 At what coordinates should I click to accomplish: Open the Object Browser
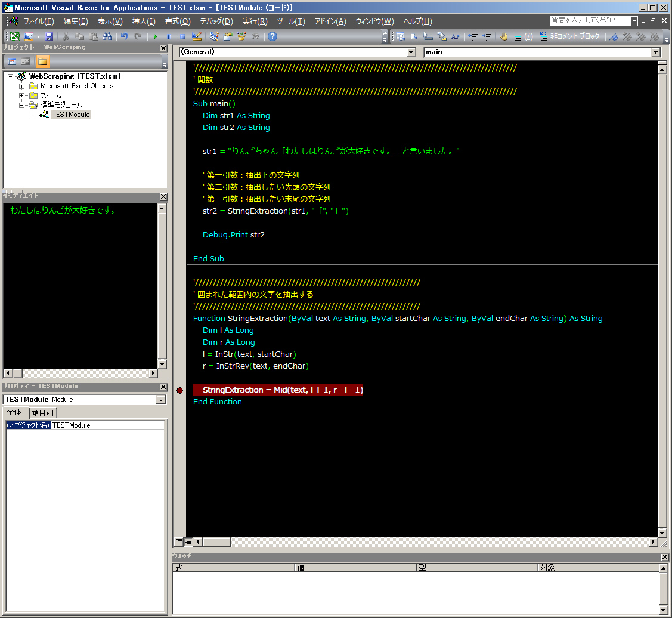241,36
